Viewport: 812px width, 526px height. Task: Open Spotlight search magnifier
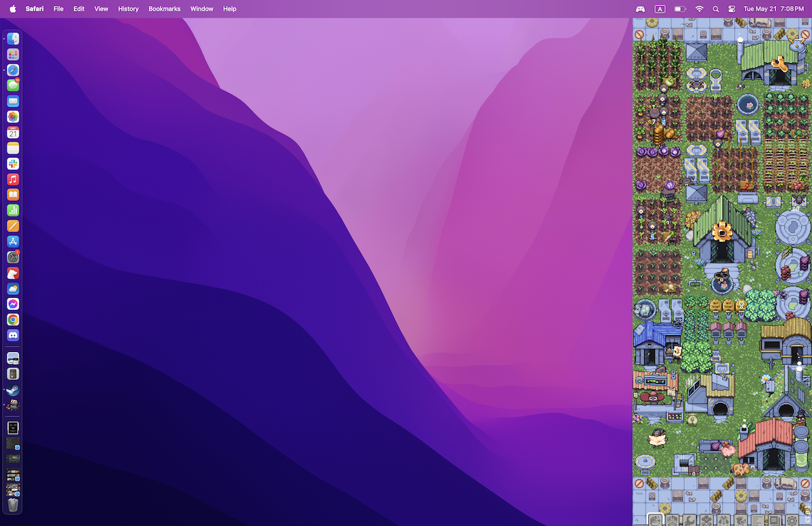pyautogui.click(x=715, y=9)
